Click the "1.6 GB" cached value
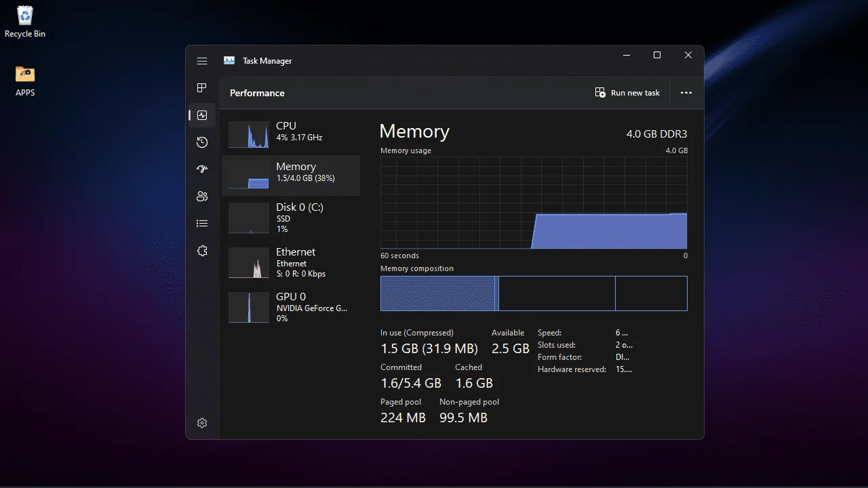Viewport: 868px width, 488px height. point(474,383)
